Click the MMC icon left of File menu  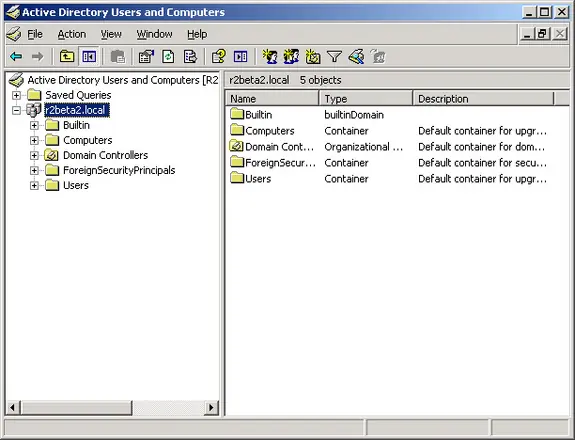coord(14,34)
